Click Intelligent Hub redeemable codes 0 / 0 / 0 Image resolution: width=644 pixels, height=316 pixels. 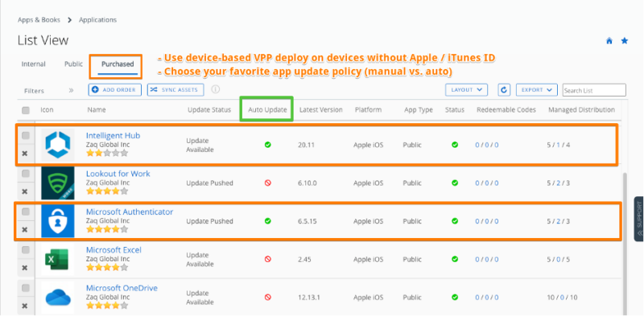pyautogui.click(x=487, y=145)
